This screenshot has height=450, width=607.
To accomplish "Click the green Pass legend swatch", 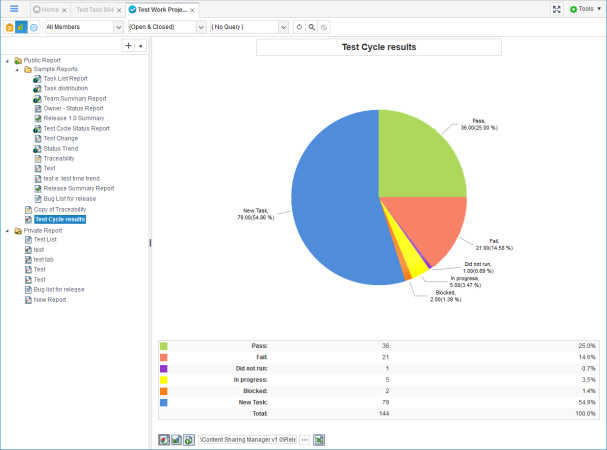I will [164, 346].
